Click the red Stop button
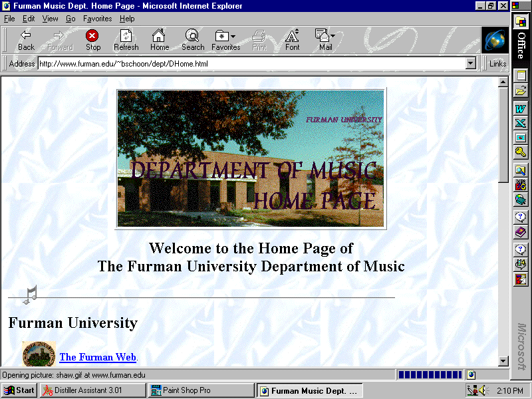The height and width of the screenshot is (399, 532). pos(92,41)
